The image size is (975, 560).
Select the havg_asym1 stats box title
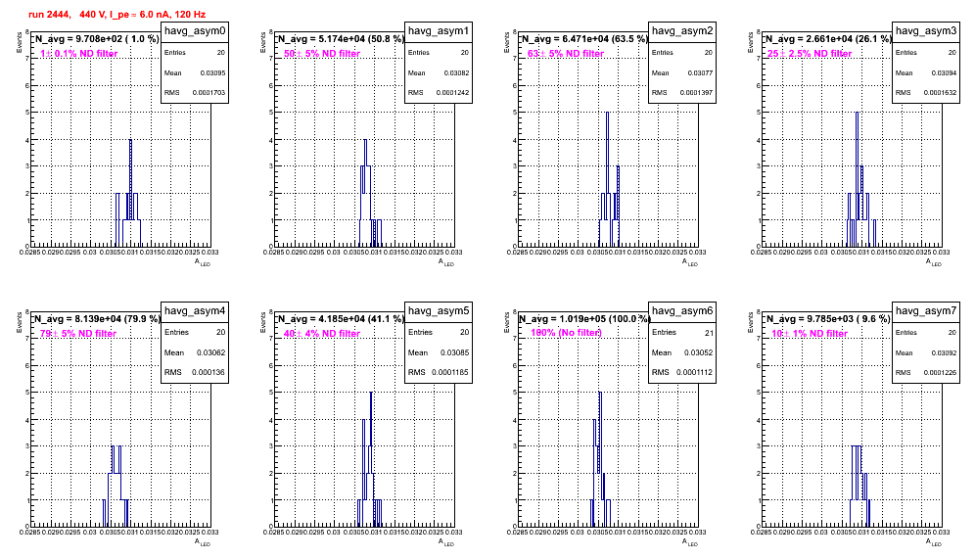click(x=439, y=30)
